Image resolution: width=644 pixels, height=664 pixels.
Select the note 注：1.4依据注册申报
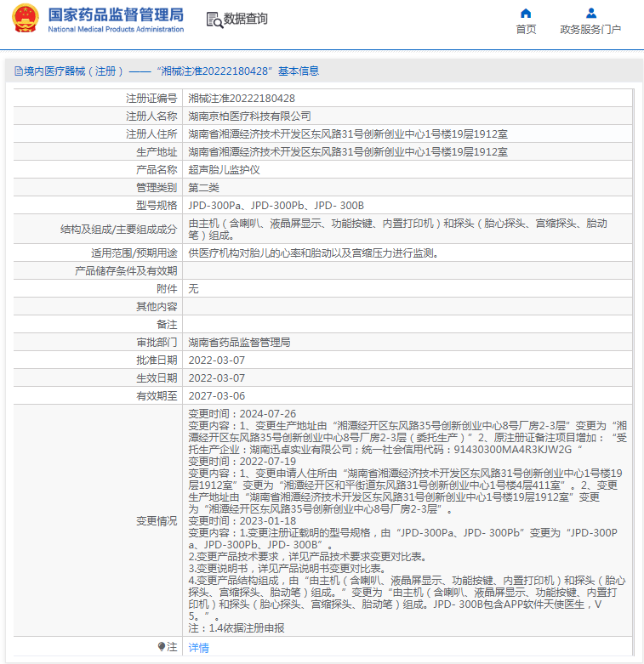236,628
